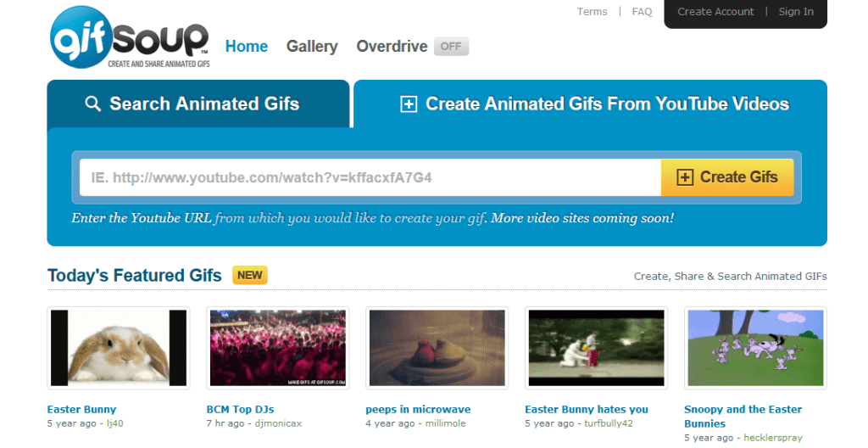Open user lj40's profile
Screen dimensions: 868x448
pos(115,423)
